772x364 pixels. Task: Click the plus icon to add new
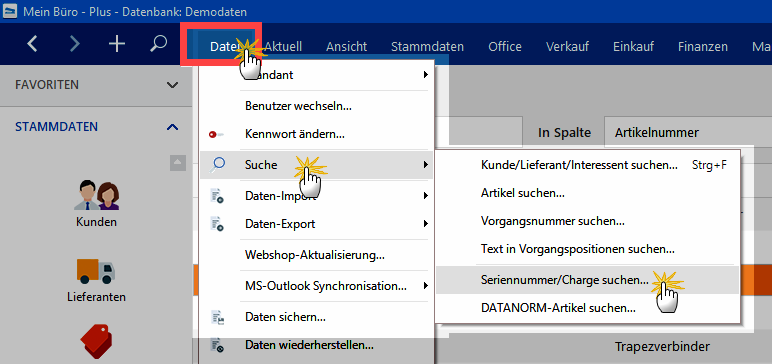pos(117,45)
